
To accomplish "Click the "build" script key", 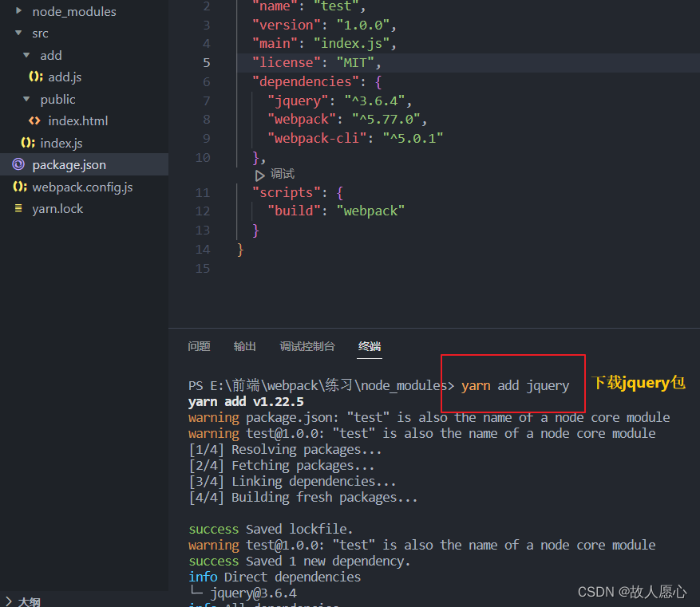I will coord(295,211).
